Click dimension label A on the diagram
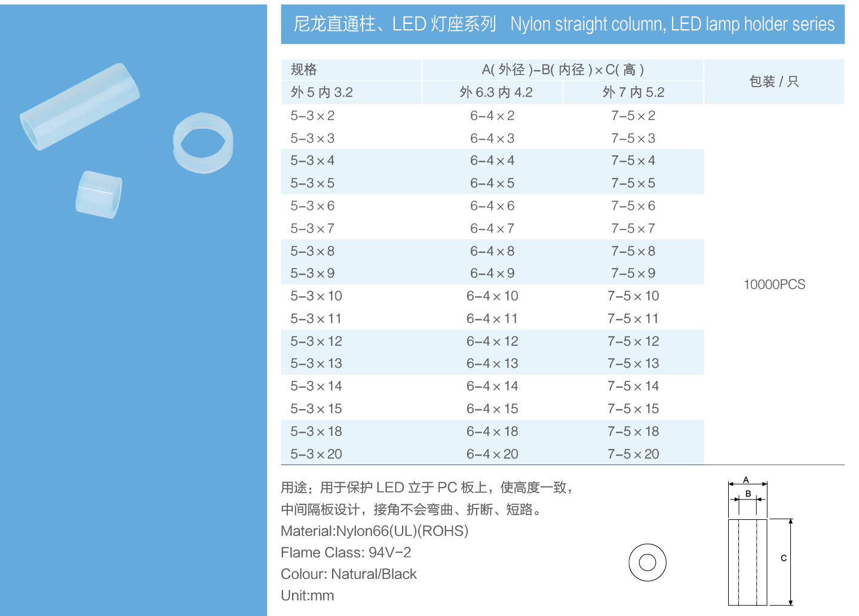This screenshot has width=859, height=616. click(x=746, y=480)
